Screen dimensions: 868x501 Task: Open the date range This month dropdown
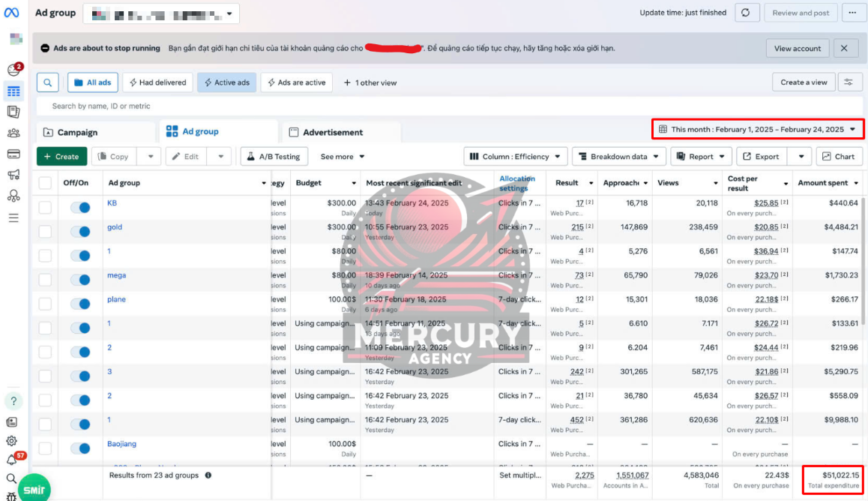point(757,130)
